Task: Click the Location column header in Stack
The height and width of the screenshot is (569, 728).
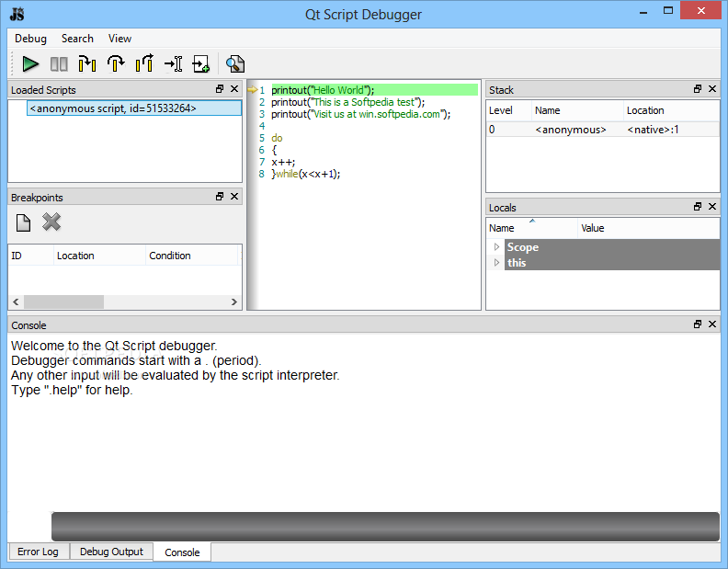Action: point(671,110)
